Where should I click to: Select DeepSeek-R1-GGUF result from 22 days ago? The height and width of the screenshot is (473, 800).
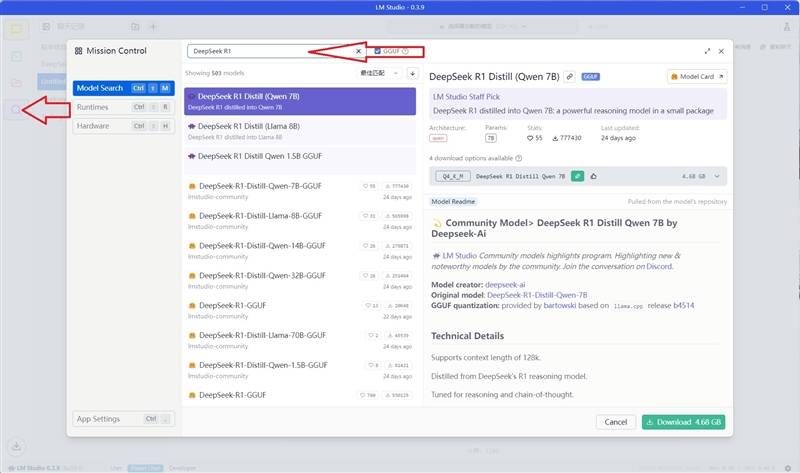pyautogui.click(x=300, y=310)
